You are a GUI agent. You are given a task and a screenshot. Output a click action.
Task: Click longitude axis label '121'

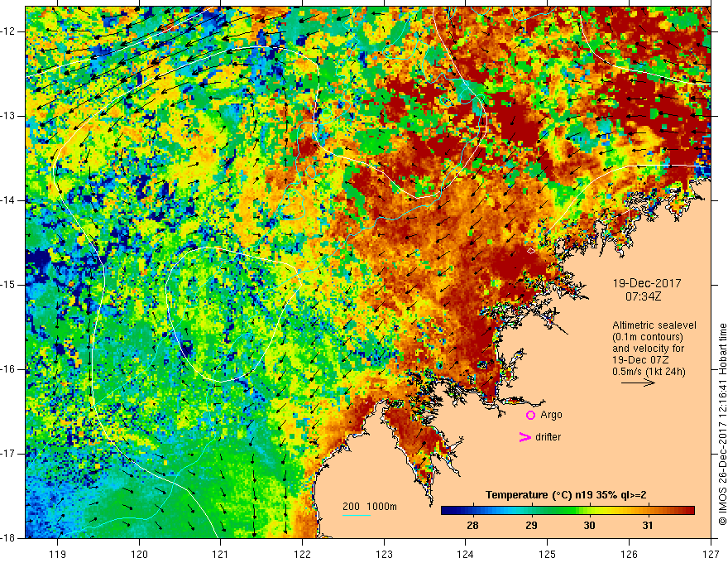click(221, 554)
